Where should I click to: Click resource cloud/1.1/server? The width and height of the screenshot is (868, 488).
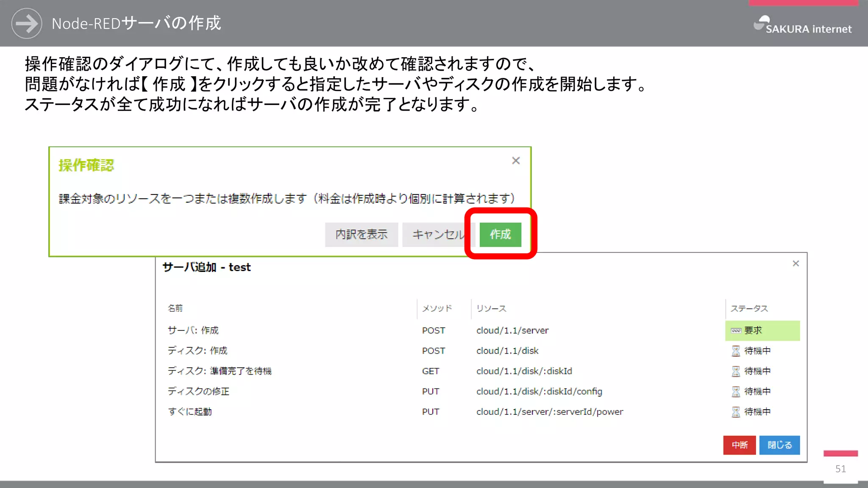(x=512, y=330)
